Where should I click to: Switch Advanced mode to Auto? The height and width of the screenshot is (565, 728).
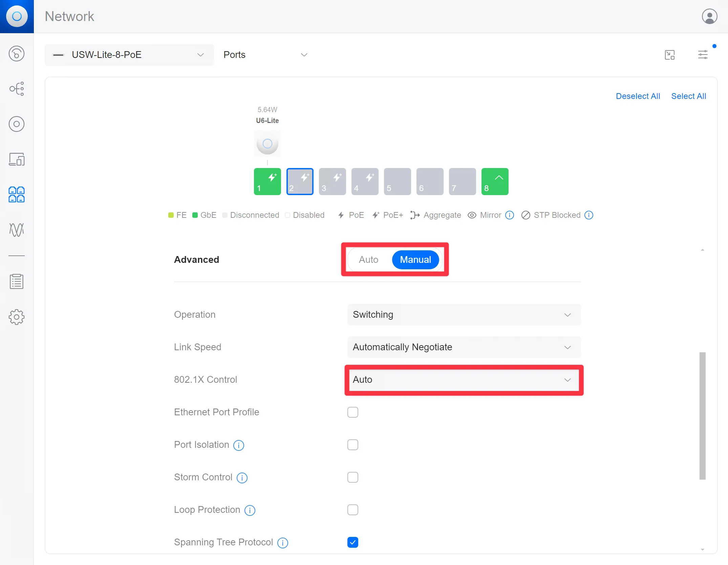coord(368,260)
